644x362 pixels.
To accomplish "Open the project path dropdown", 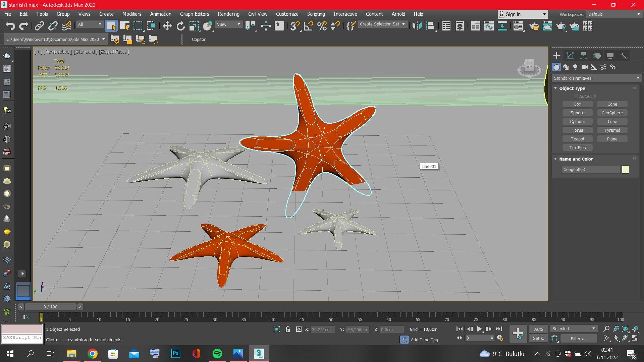I will click(x=56, y=39).
